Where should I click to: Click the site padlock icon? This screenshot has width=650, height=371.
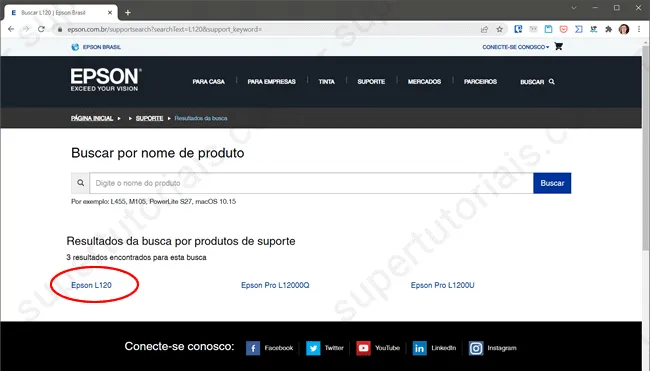point(60,29)
